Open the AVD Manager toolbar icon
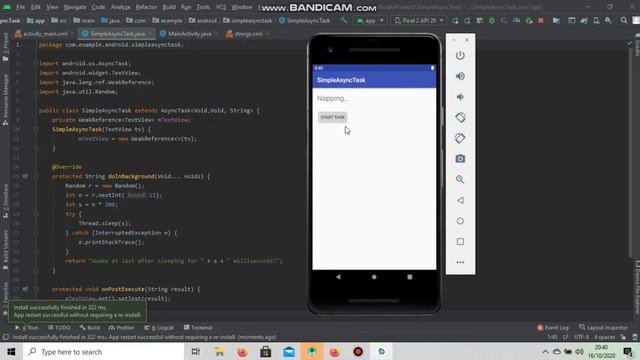The image size is (640, 360). pyautogui.click(x=596, y=20)
